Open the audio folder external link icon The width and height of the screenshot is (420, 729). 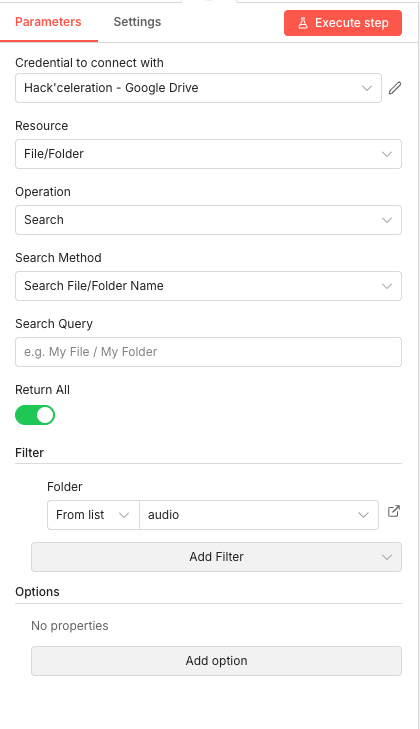(x=394, y=511)
